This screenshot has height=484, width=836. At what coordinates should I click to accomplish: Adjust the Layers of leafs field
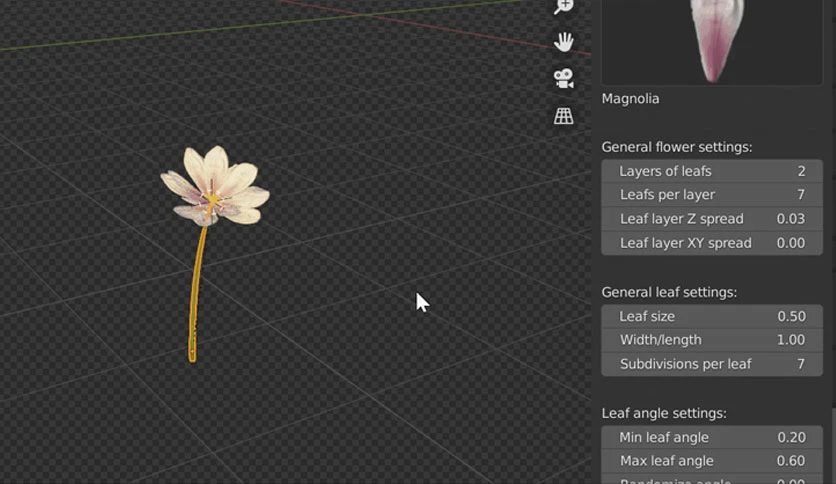tap(712, 171)
